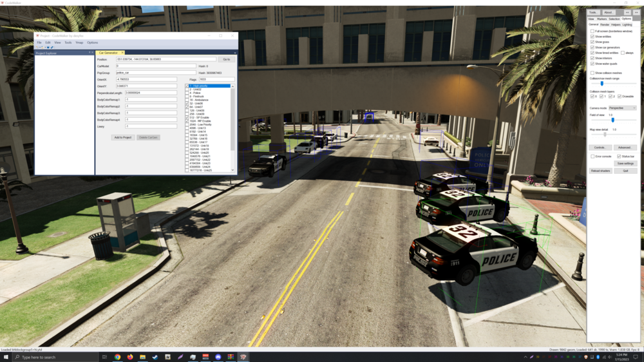Open the document tab list dropdown
This screenshot has height=362, width=644.
tap(235, 53)
